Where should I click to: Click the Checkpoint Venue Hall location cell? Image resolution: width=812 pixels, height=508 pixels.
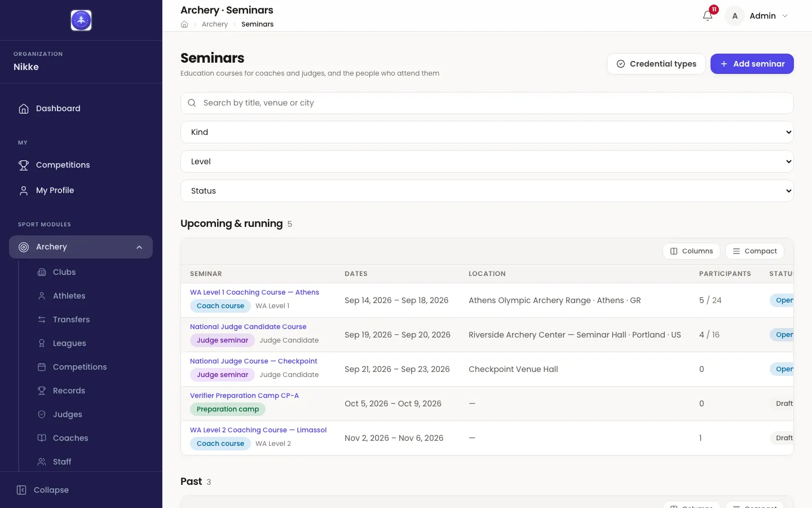click(513, 369)
